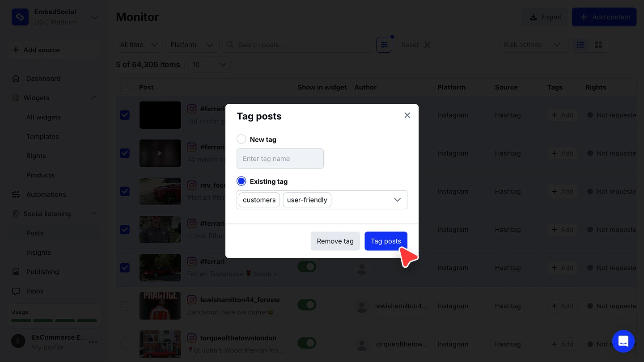
Task: Change items per page dropdown
Action: 210,65
